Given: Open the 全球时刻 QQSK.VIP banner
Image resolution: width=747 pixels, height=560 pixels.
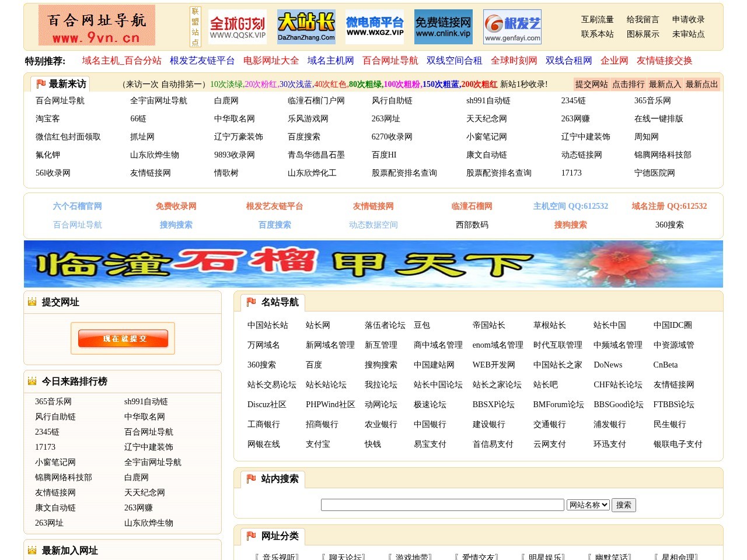Looking at the screenshot, I should (x=238, y=27).
